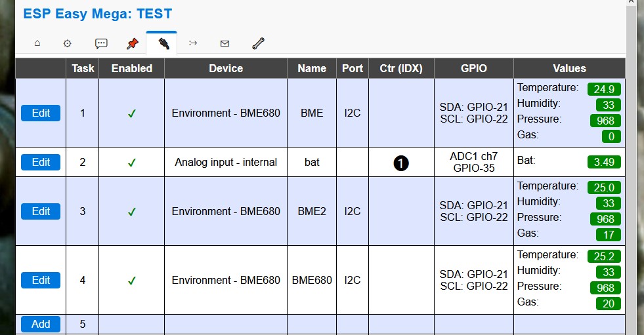Click the Values column header
This screenshot has height=335, width=644.
[569, 68]
